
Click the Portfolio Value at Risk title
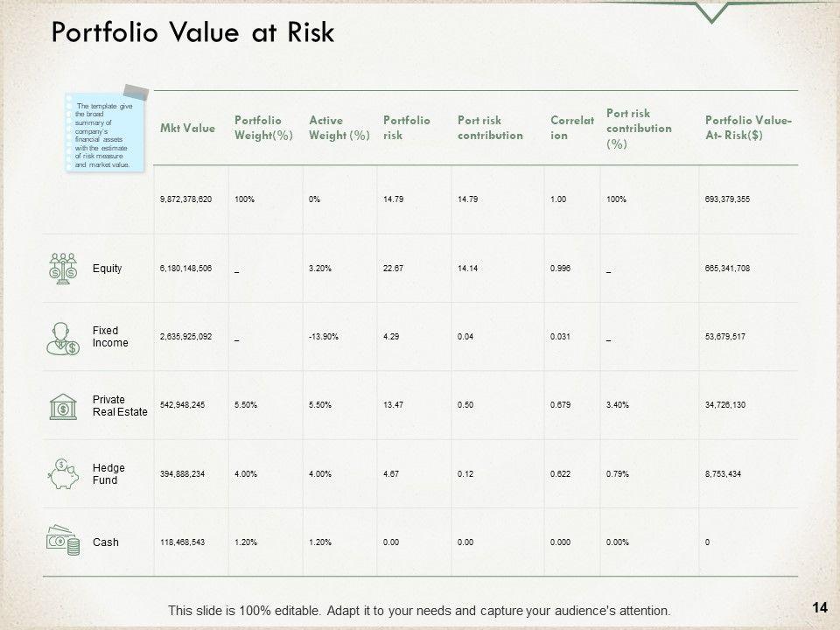pos(192,32)
